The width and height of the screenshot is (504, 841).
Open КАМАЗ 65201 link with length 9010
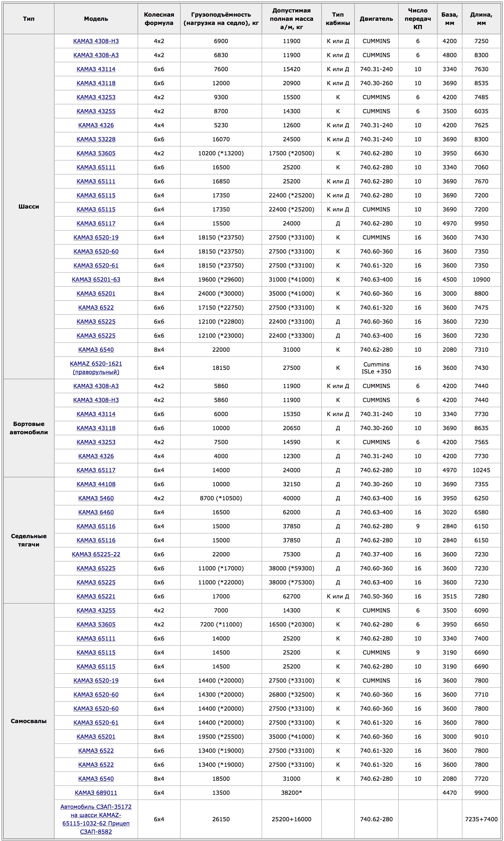click(x=96, y=737)
